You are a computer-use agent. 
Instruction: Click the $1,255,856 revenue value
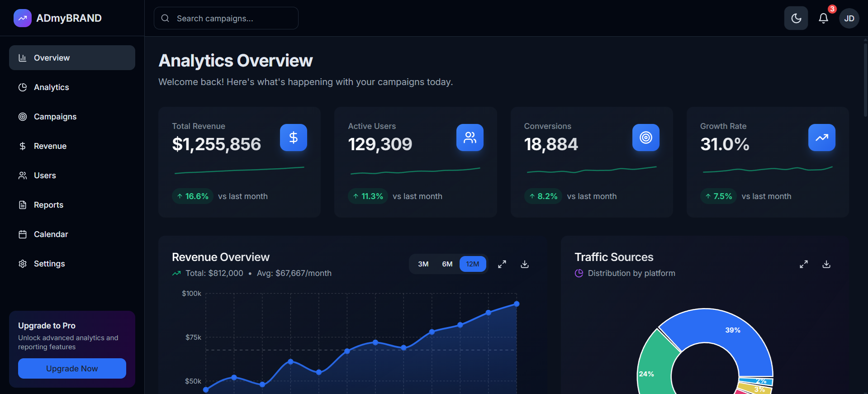(x=217, y=144)
